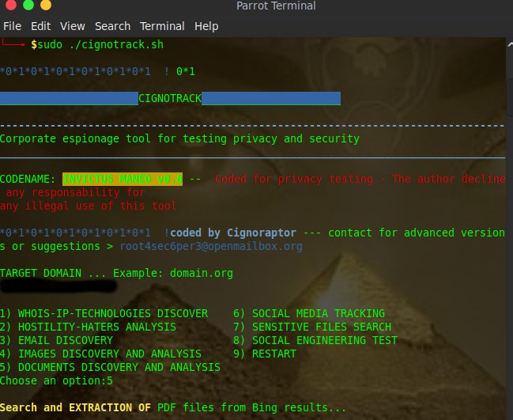Click option 3 EMAIL DISCOVERY
The image size is (513, 420).
tap(56, 340)
